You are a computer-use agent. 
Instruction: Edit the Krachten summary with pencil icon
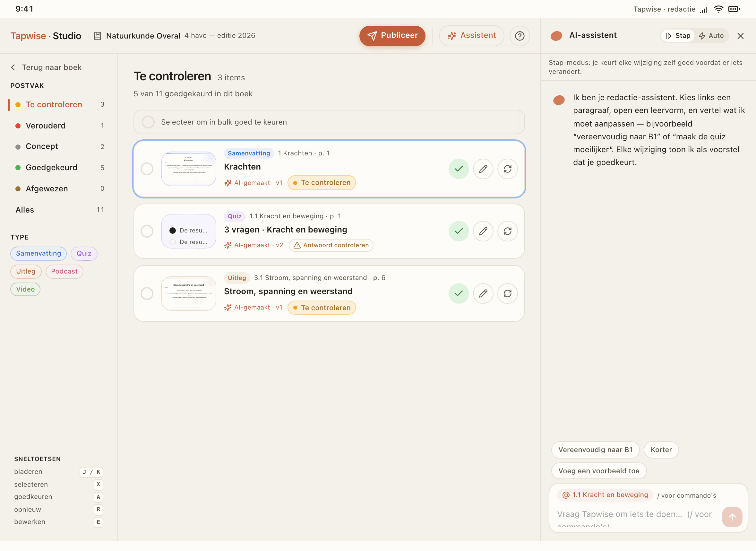click(483, 169)
